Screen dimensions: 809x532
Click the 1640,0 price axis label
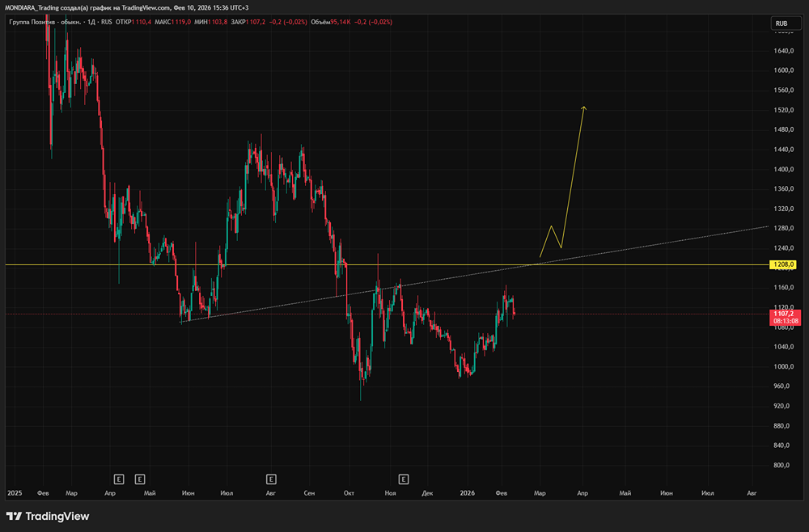[x=783, y=50]
